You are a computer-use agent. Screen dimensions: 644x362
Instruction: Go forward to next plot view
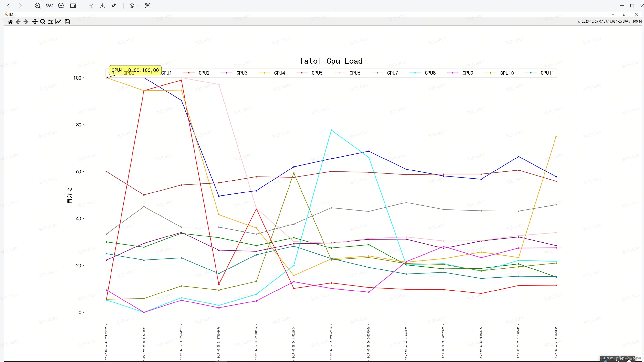click(26, 22)
